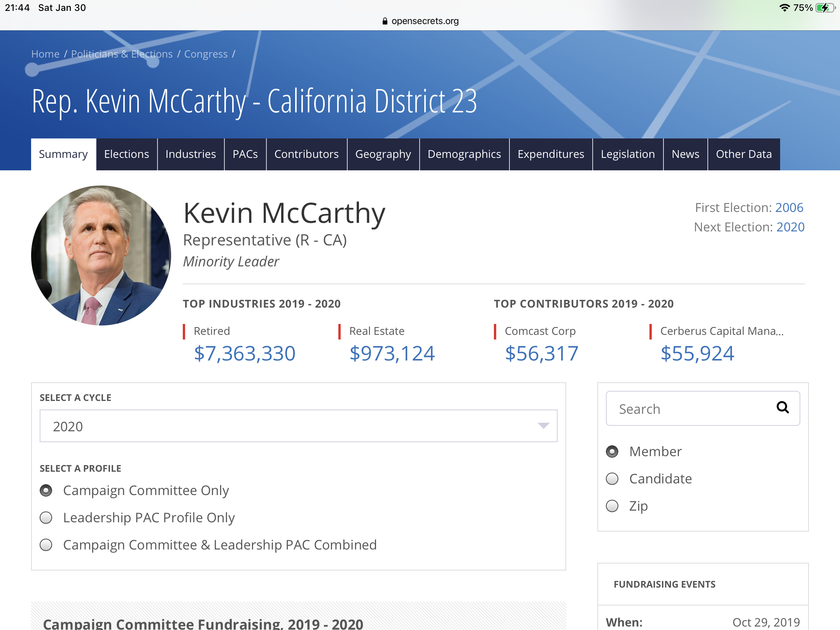Switch to the Industries tab
This screenshot has width=840, height=630.
(x=191, y=154)
